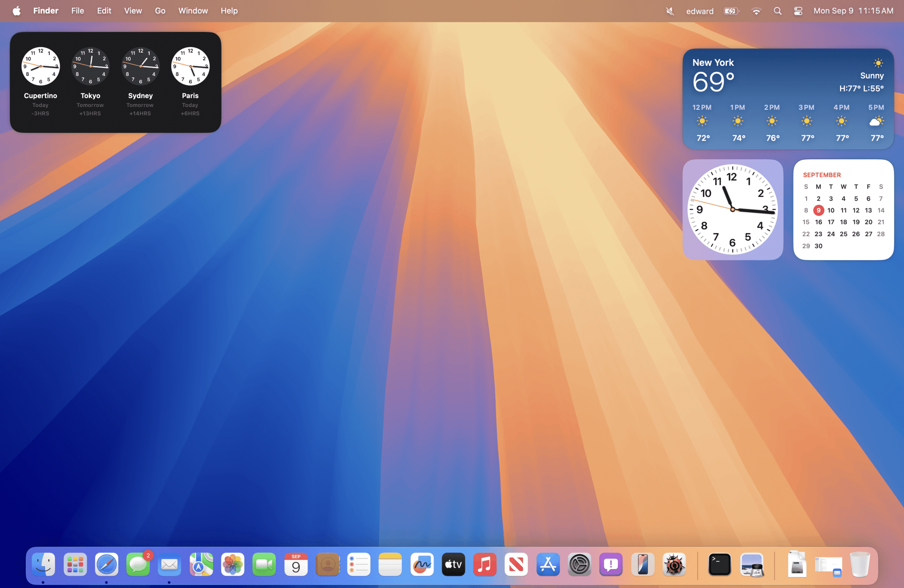Screen dimensions: 904x588
Task: Click the muted sound icon in menu bar
Action: [670, 11]
